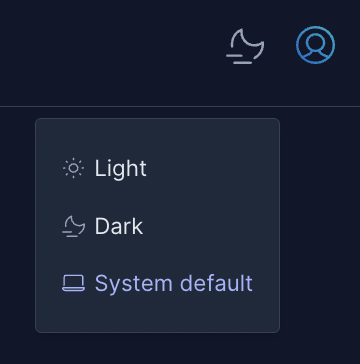Click the highlighted "System default" text
This screenshot has width=360, height=364.
point(174,284)
